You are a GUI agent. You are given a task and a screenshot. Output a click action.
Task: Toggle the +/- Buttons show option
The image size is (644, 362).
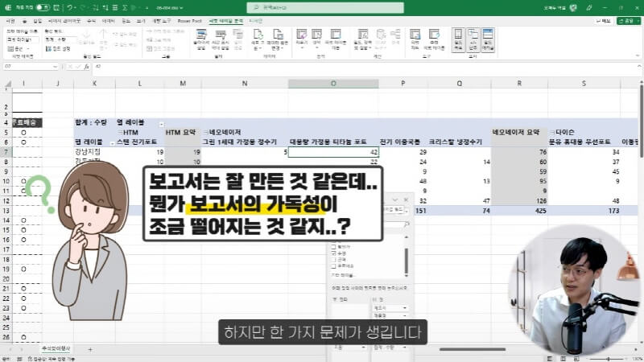tap(473, 39)
